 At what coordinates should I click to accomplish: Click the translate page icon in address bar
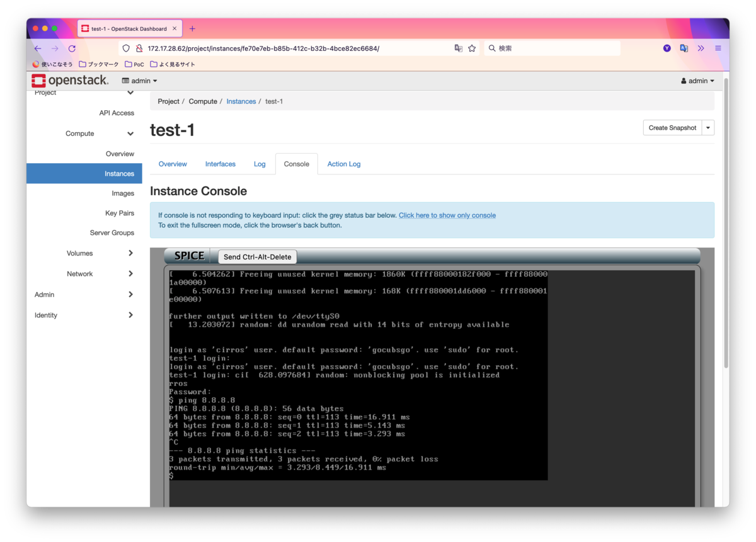click(459, 48)
